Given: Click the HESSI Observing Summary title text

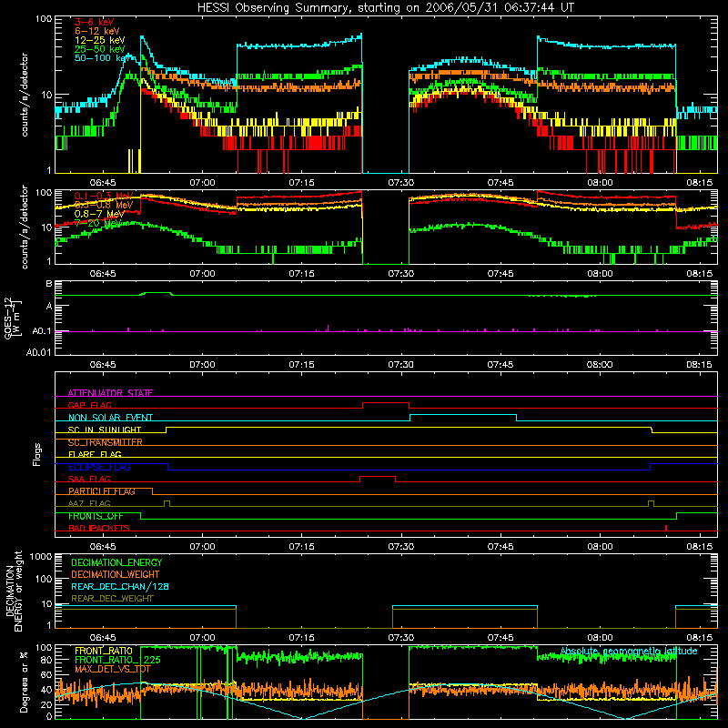Looking at the screenshot, I should click(x=386, y=7).
